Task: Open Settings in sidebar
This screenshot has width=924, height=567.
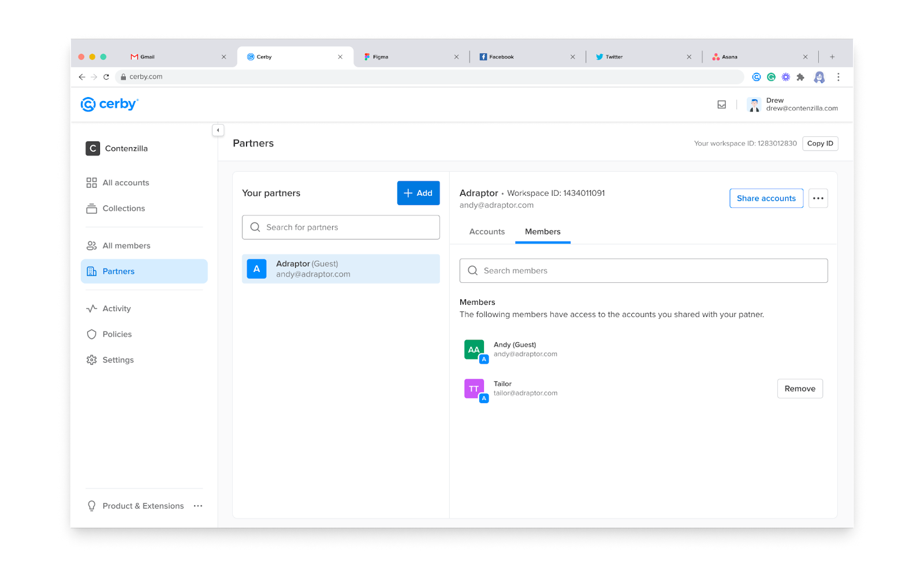Action: 110,360
